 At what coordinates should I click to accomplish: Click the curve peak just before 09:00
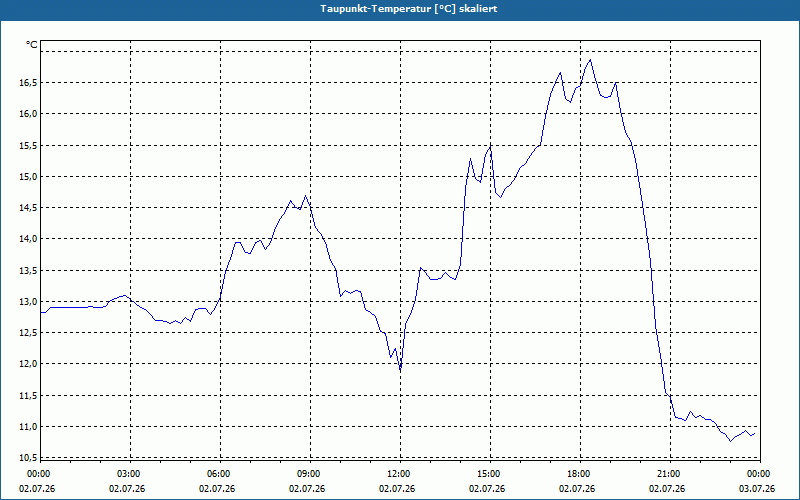(x=306, y=195)
